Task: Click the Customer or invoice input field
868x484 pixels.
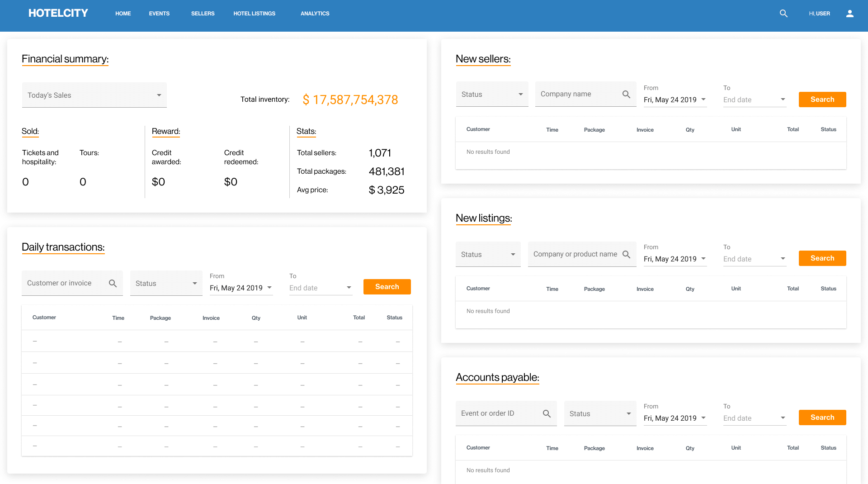Action: pos(63,283)
